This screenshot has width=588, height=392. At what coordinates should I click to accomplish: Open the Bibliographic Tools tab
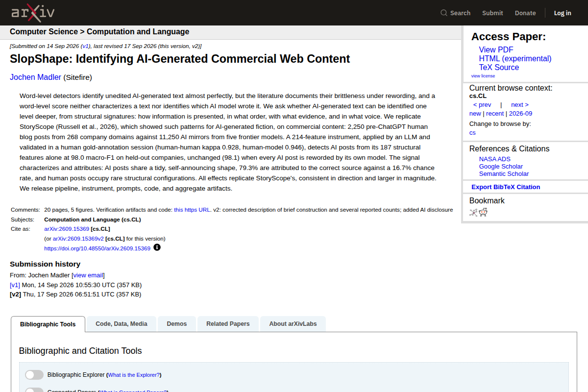tap(48, 324)
